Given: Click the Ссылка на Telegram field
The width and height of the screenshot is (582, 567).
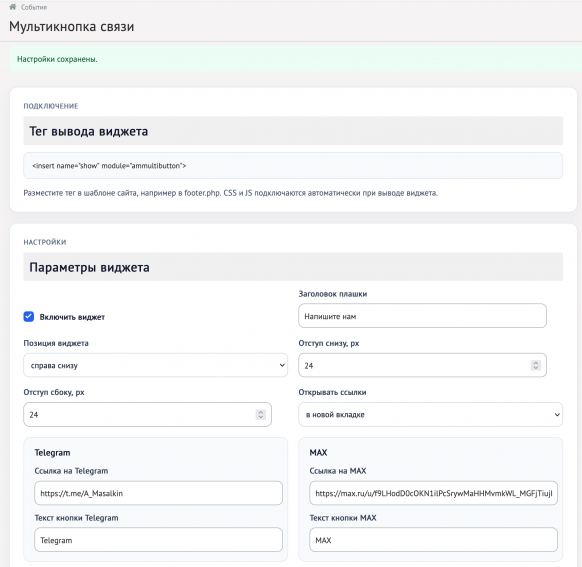Looking at the screenshot, I should click(x=158, y=493).
